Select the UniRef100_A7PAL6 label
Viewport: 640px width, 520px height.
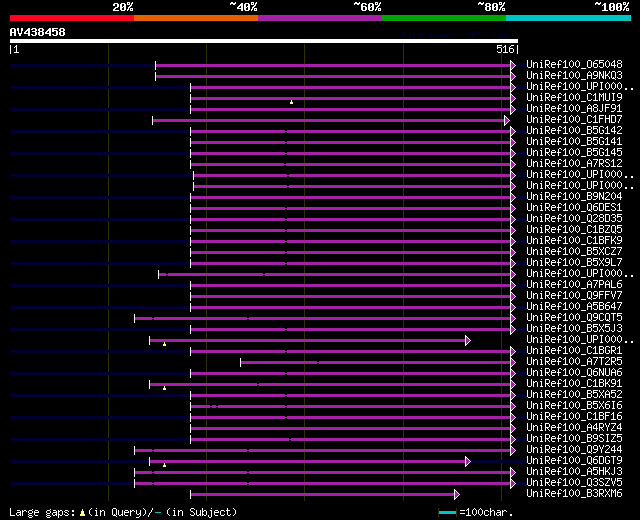574,285
